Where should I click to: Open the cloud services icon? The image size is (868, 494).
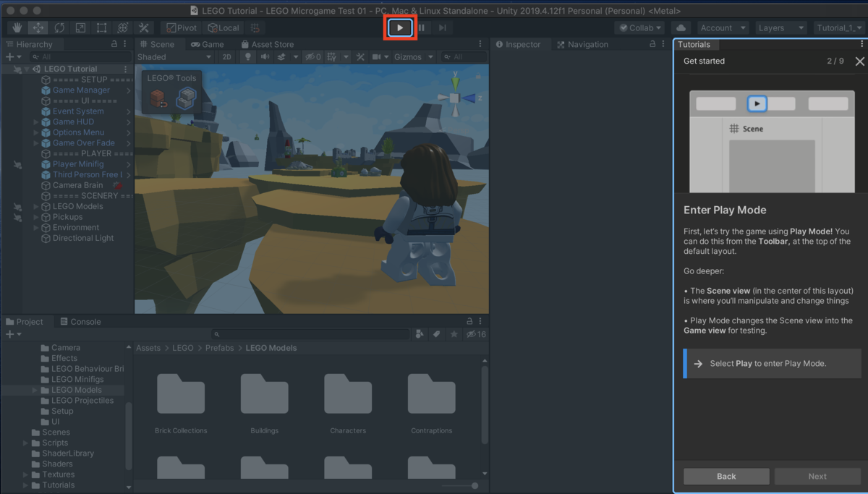pos(680,27)
